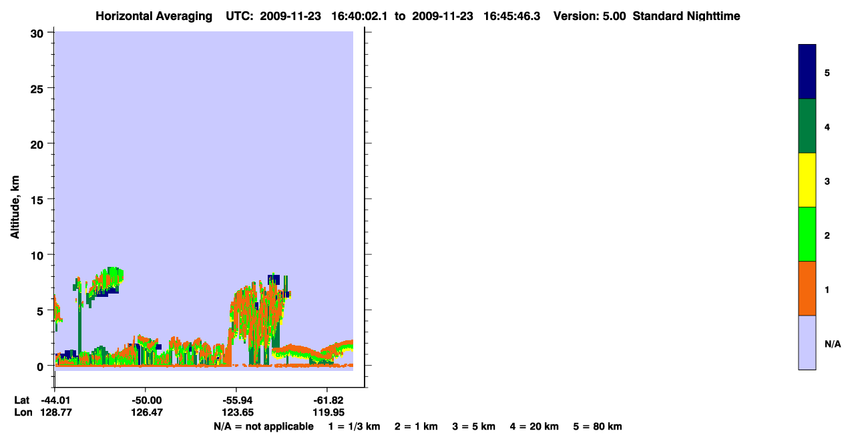Click 'Version: 5.00' text in title

pos(590,16)
